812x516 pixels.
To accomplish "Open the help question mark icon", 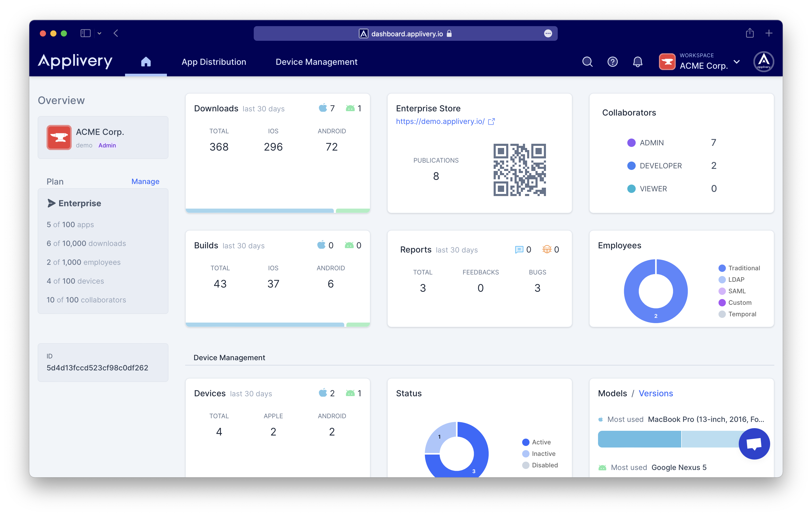I will point(612,62).
